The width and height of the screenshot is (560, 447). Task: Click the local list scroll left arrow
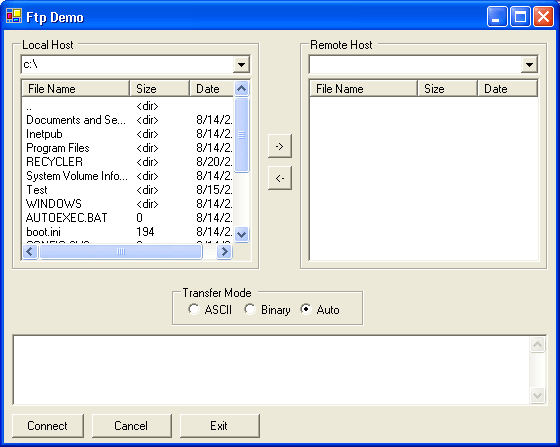coord(30,252)
